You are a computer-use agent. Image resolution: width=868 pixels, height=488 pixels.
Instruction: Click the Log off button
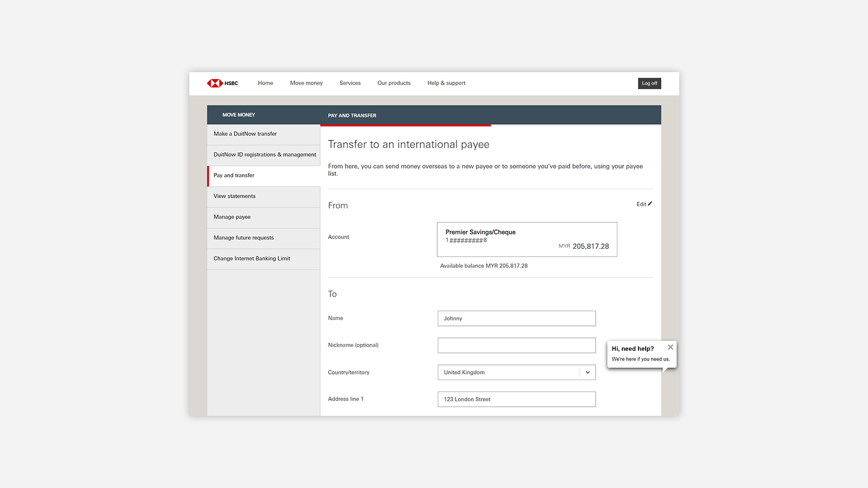[x=649, y=84]
